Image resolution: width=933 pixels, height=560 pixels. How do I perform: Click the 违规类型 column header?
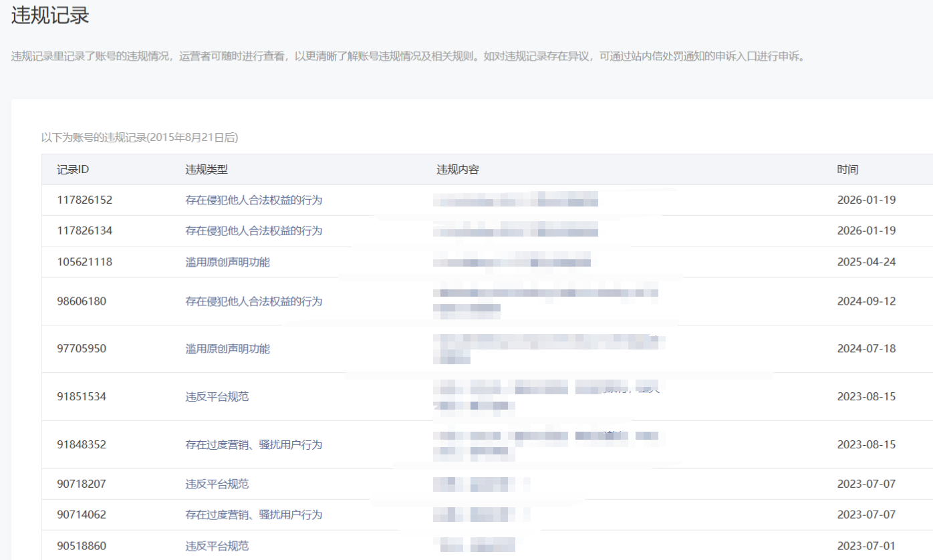[x=207, y=170]
